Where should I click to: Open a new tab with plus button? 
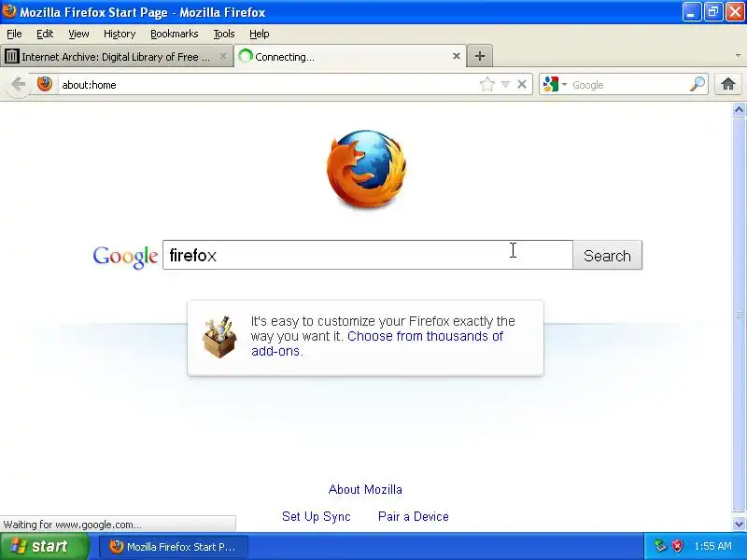(x=480, y=56)
